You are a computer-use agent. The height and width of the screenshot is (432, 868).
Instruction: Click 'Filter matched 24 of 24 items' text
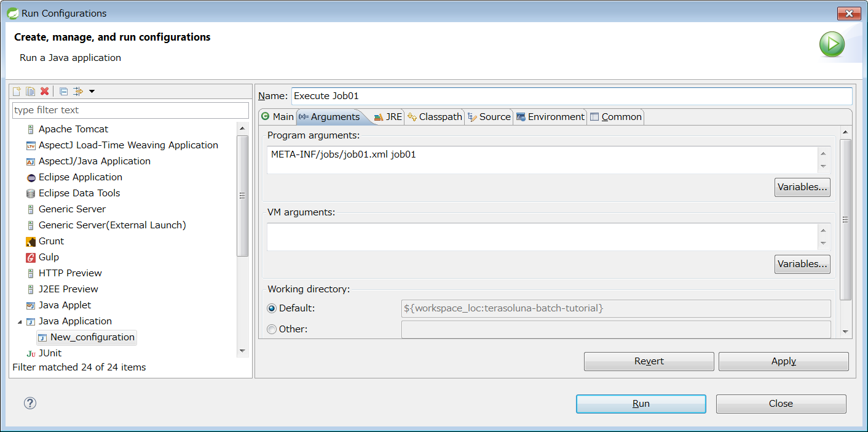pos(79,367)
